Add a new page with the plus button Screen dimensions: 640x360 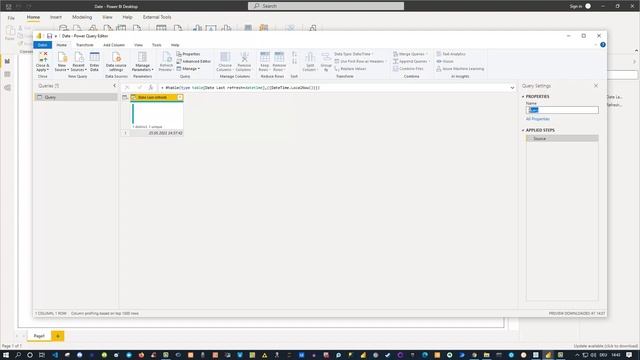(x=58, y=336)
